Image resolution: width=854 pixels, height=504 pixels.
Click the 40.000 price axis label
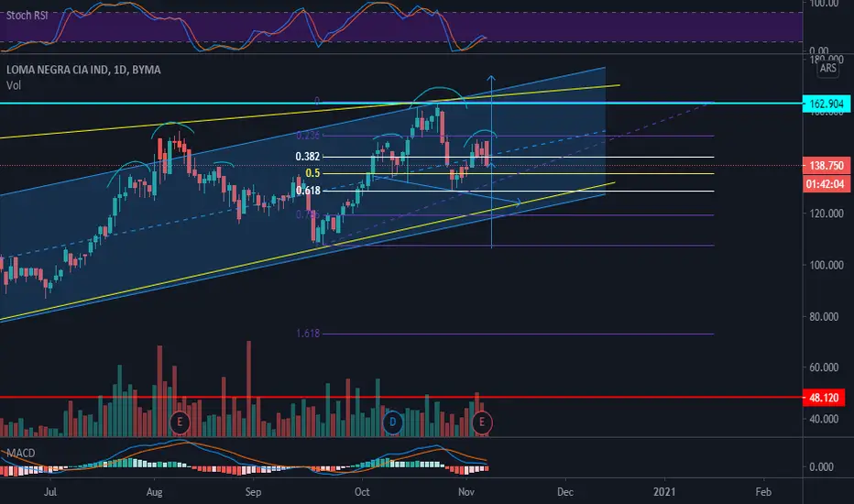824,419
